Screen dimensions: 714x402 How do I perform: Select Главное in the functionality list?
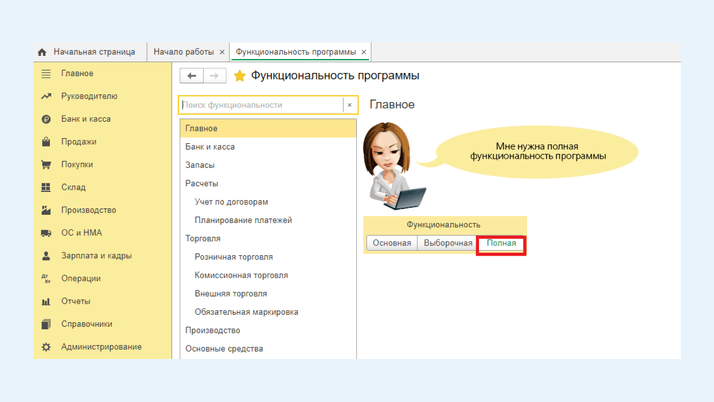[x=268, y=128]
